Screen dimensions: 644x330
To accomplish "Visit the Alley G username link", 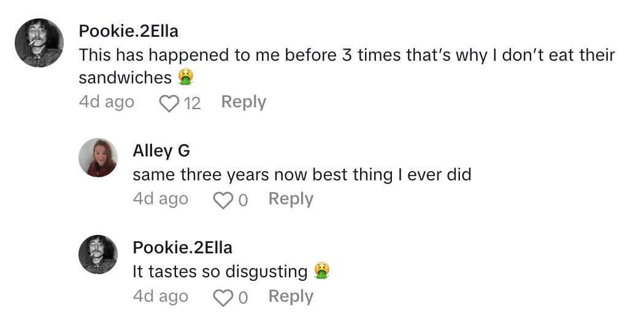I will 161,150.
